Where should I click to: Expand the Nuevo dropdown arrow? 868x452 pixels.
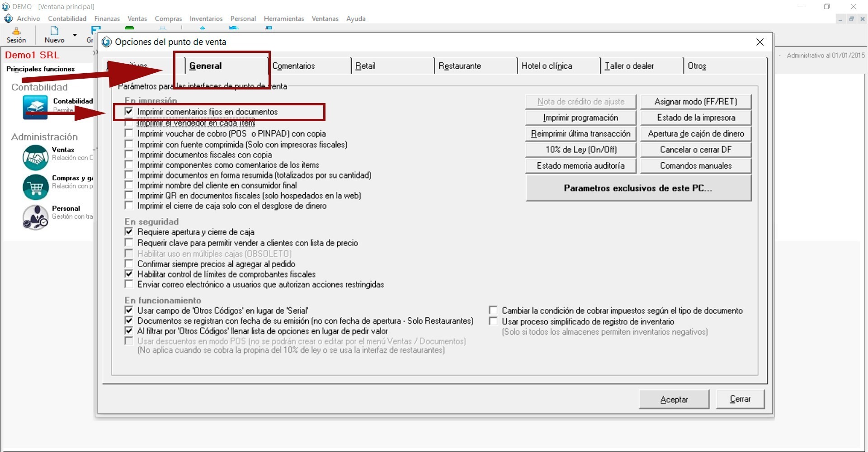(x=75, y=35)
